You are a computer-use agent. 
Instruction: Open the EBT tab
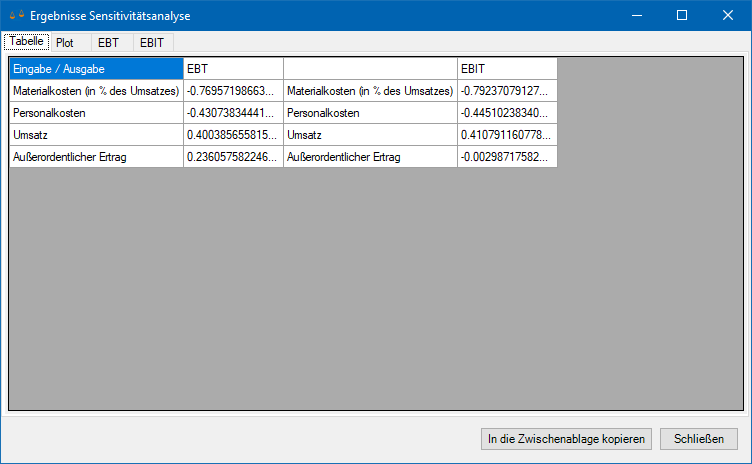pos(112,43)
